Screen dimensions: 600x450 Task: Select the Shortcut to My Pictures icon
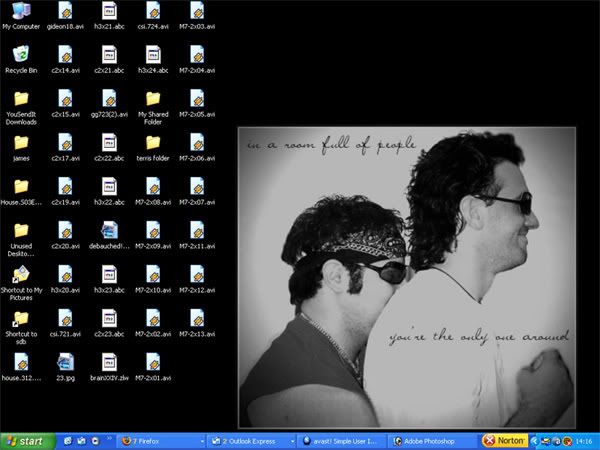point(21,273)
